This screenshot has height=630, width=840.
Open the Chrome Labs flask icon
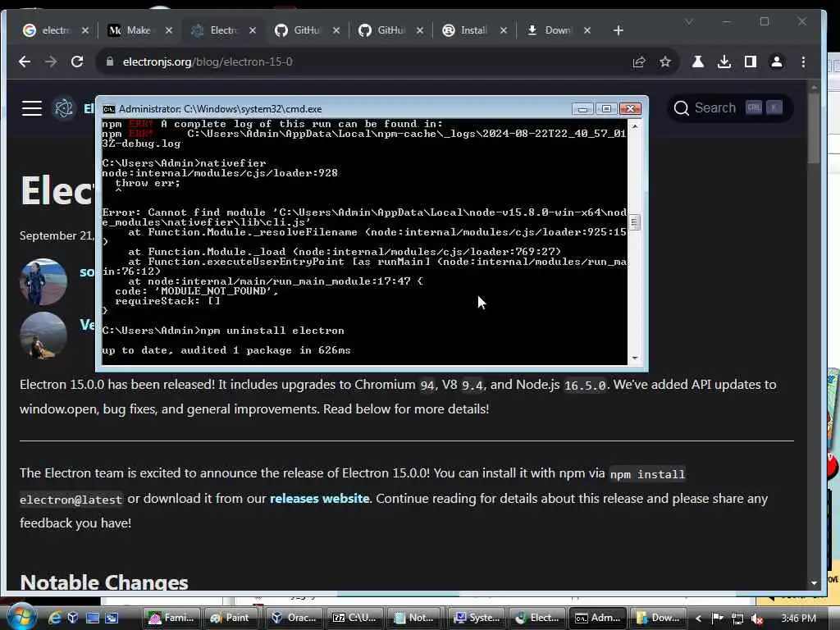point(697,62)
